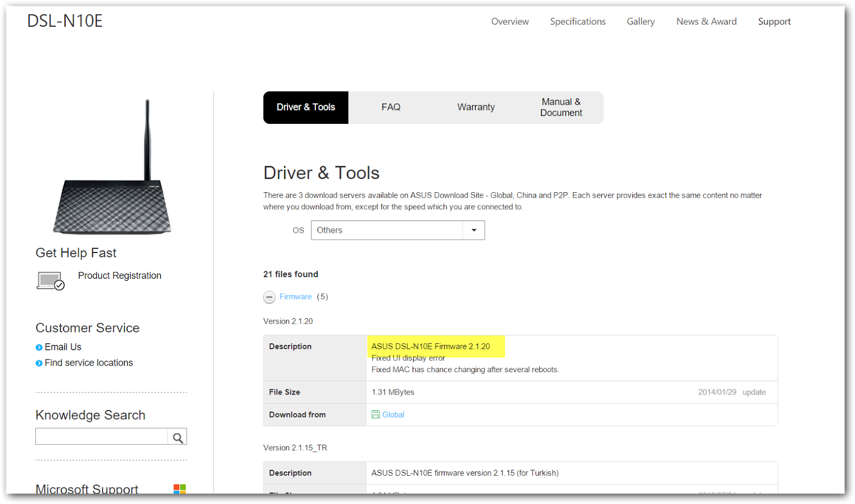Open the Warranty tab
The image size is (855, 504).
(476, 107)
